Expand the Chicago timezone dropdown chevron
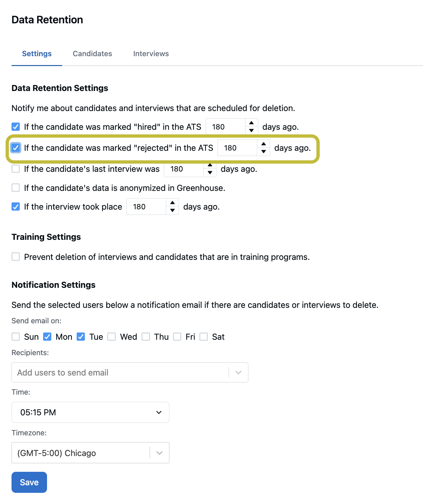Screen dimensions: 423x504 click(160, 453)
